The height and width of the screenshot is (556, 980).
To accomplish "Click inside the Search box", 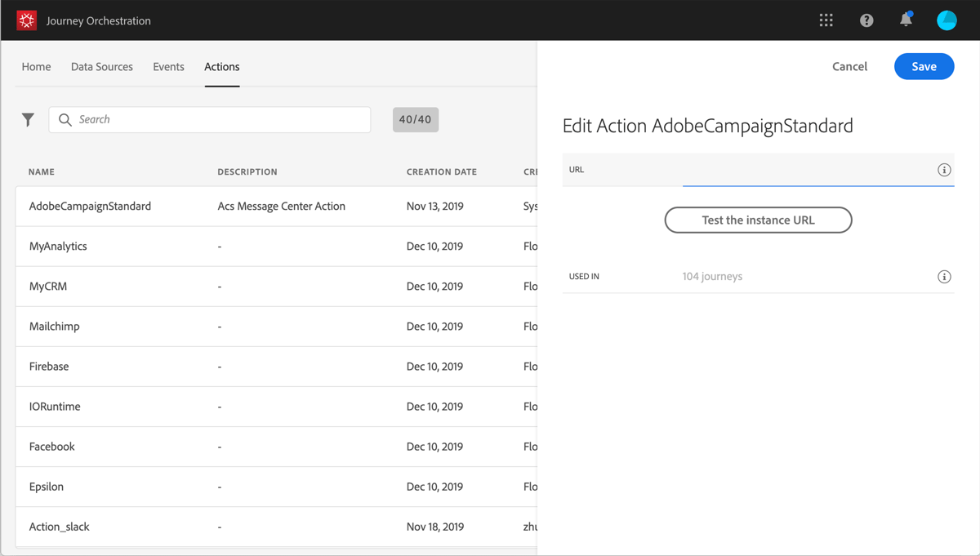I will point(209,119).
